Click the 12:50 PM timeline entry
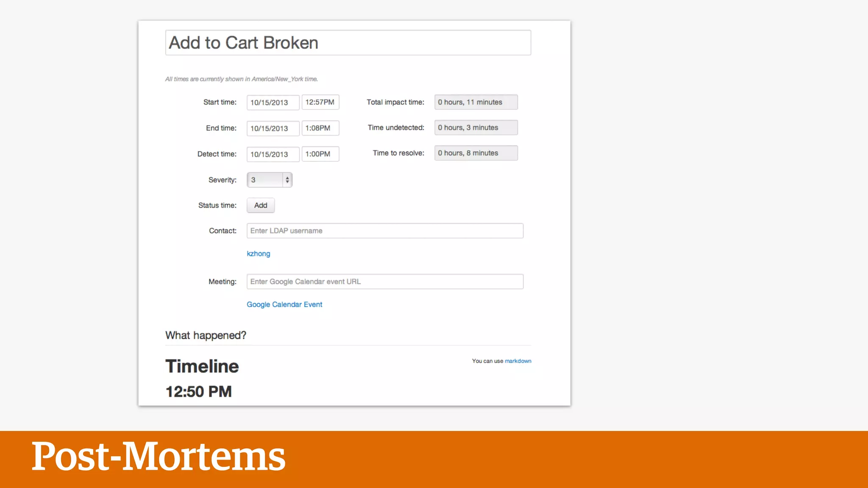Screen dimensions: 868x488 [x=198, y=392]
